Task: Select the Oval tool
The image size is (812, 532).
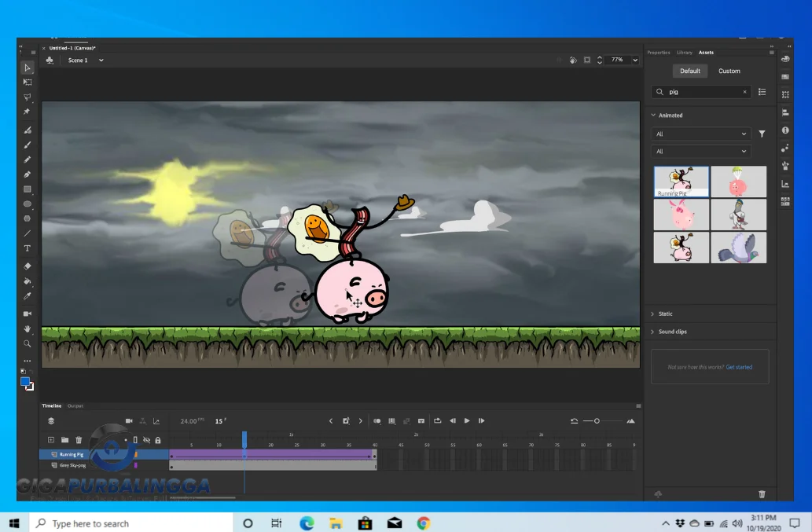Action: [28, 204]
